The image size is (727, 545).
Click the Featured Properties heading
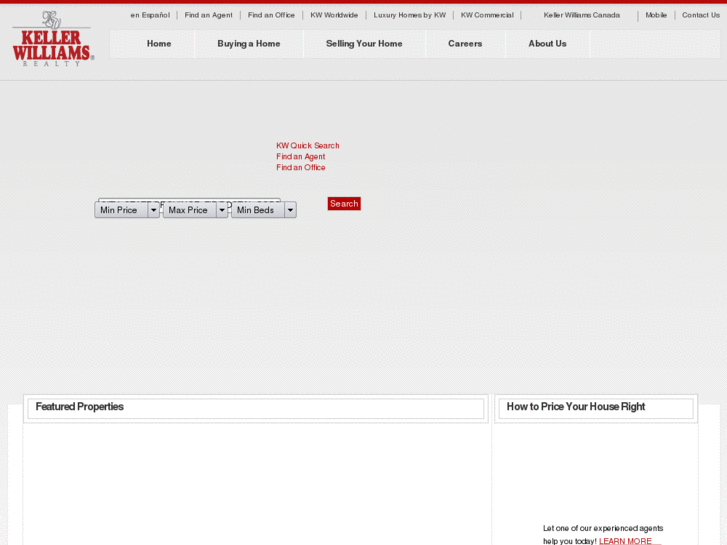pos(79,407)
